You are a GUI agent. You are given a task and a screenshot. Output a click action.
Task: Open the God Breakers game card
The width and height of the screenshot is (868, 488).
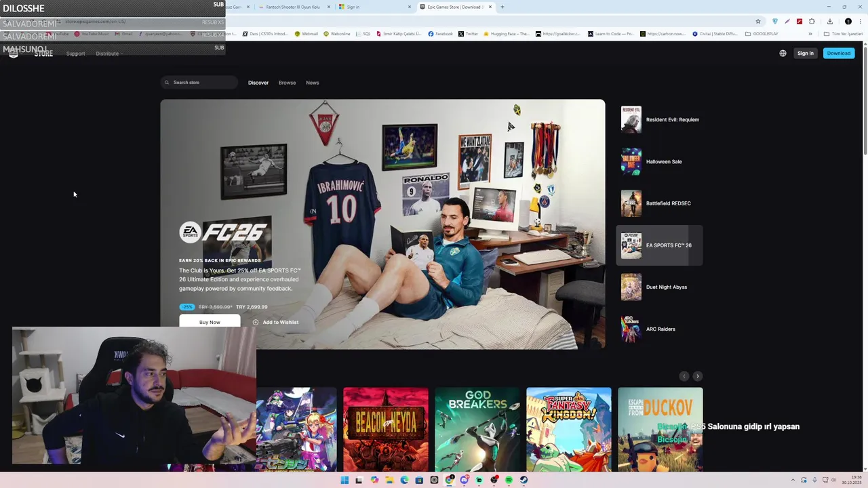(477, 429)
